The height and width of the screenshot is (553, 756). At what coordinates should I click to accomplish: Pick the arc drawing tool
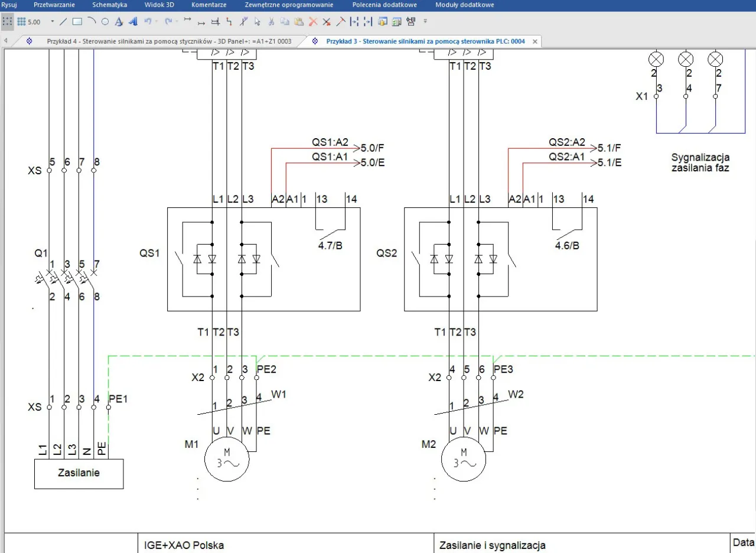(x=91, y=22)
